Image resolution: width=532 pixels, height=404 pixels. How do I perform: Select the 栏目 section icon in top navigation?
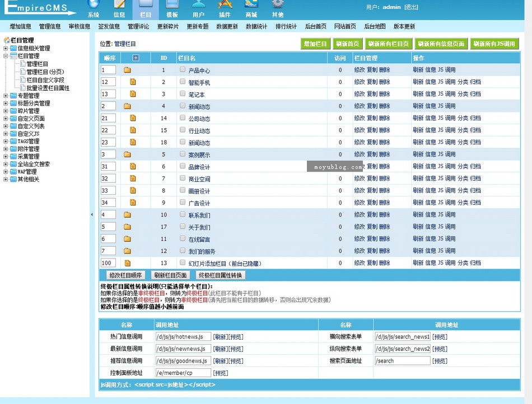146,4
